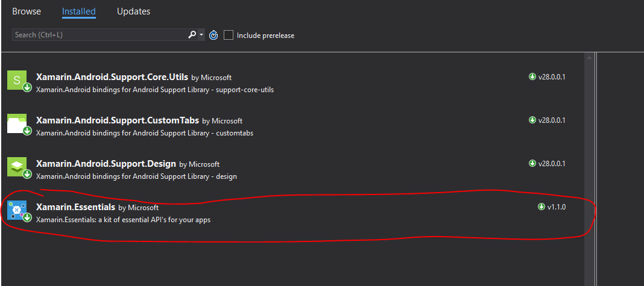Click the installed arrow icon beside CustomTabs v28.0.0.1

[x=532, y=120]
